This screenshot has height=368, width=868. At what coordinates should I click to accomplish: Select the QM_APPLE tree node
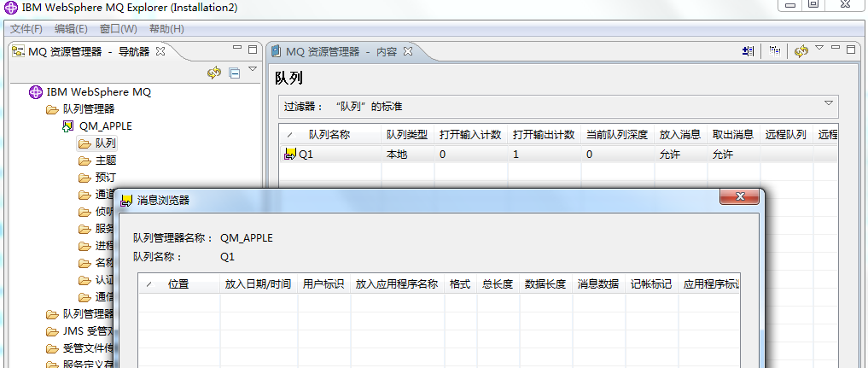[x=106, y=126]
